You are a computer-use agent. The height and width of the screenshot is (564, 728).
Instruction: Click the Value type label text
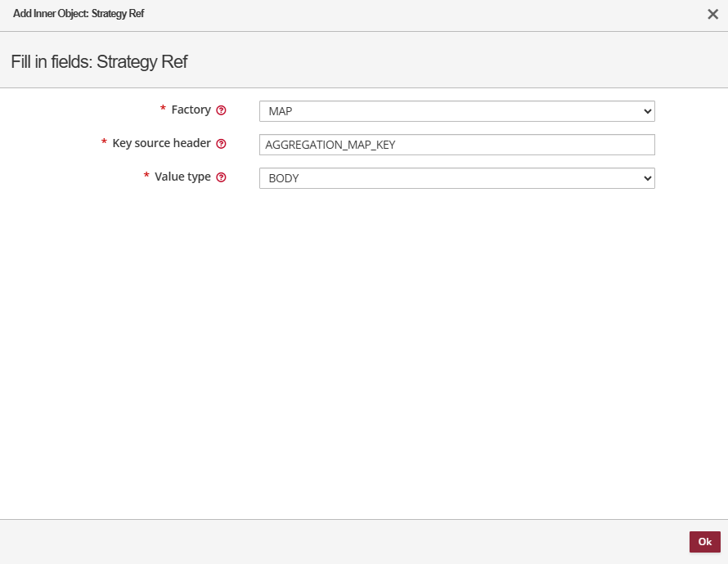click(182, 177)
